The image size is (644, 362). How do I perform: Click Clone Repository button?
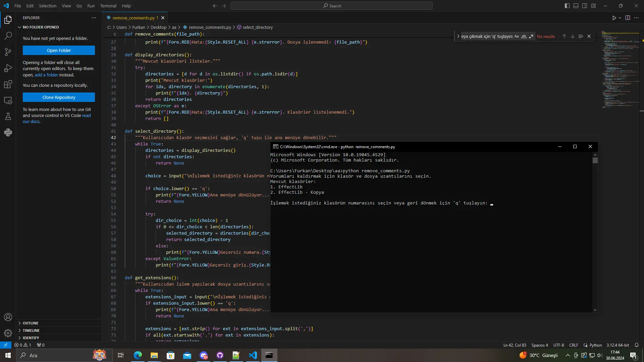(x=59, y=97)
